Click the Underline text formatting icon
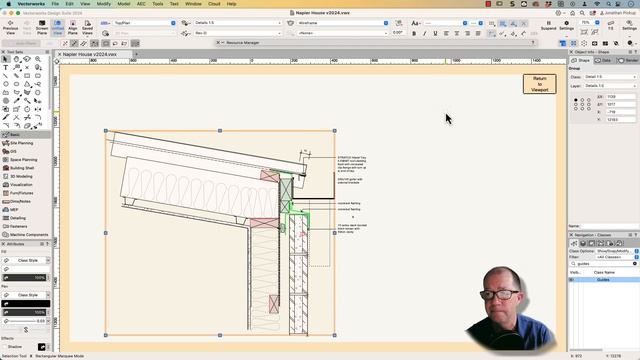640x360 pixels. 435,33
